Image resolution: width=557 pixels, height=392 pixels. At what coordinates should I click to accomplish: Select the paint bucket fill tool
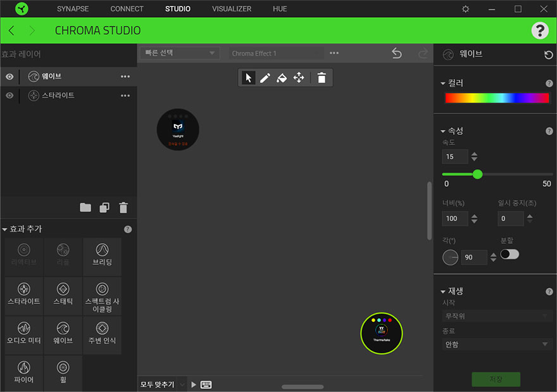point(282,77)
